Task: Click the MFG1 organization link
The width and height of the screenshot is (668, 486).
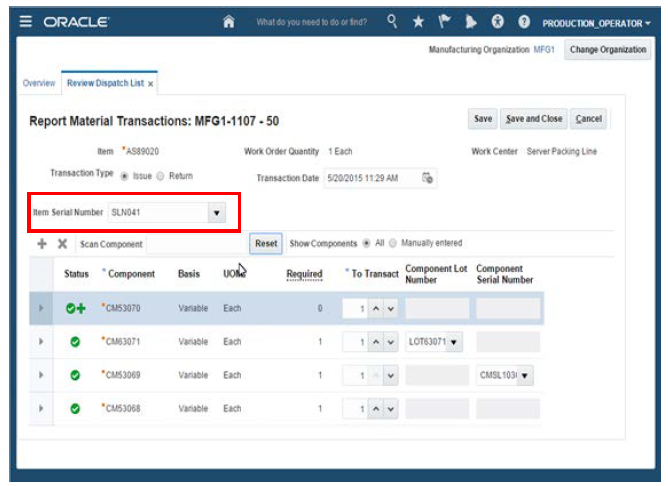Action: [544, 50]
